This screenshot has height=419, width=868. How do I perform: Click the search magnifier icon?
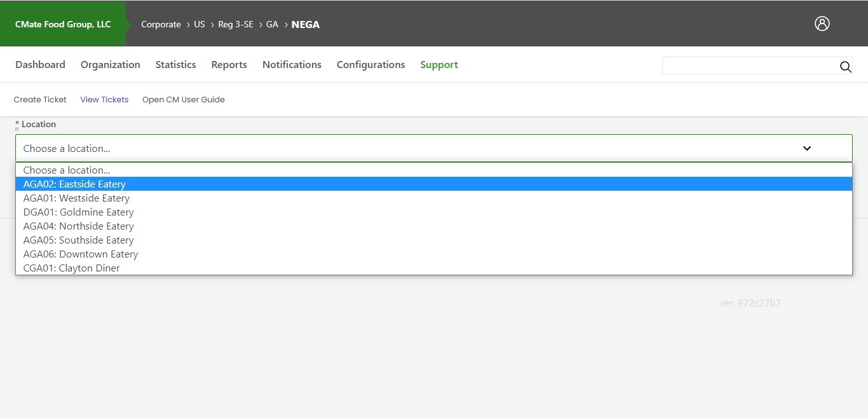tap(846, 67)
